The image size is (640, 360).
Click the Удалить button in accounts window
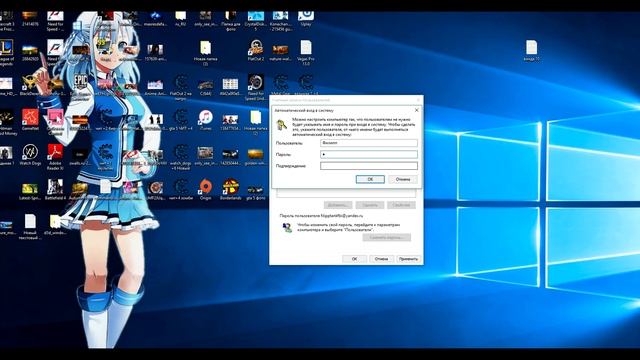pos(370,205)
